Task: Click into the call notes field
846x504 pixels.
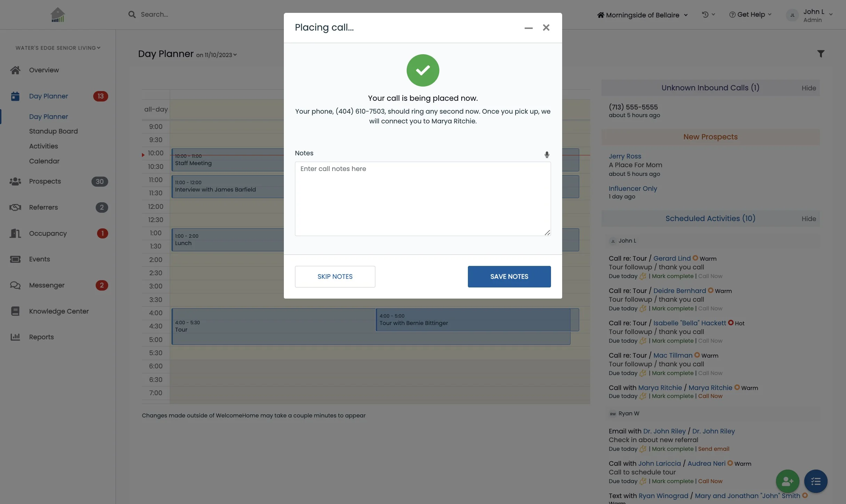Action: click(423, 199)
